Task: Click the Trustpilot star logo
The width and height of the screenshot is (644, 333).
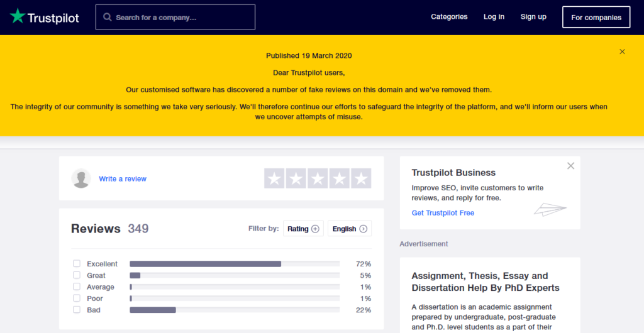Action: [x=18, y=16]
